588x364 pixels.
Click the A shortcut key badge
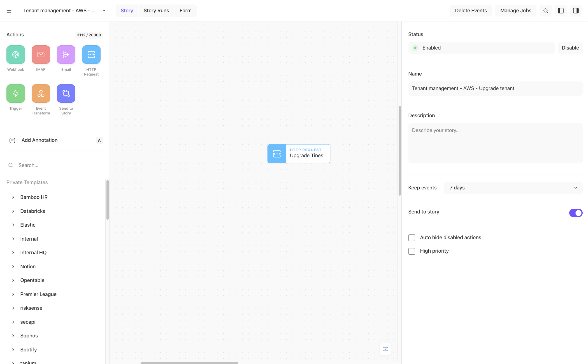tap(99, 140)
